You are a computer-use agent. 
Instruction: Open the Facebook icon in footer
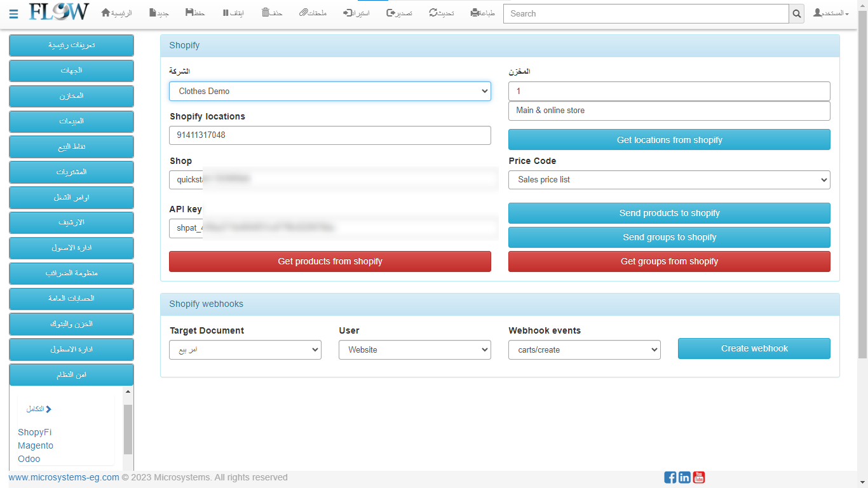[670, 477]
